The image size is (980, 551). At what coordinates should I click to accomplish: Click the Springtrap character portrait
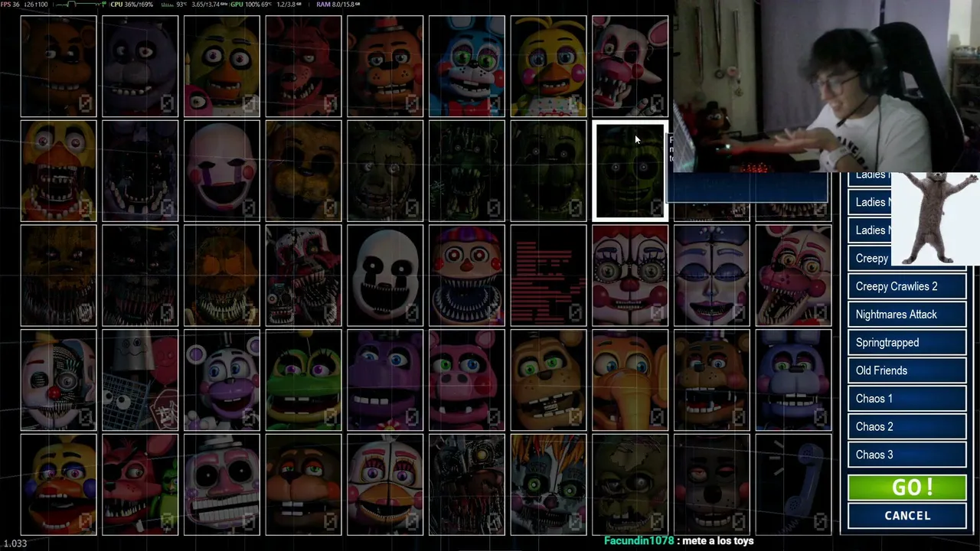coord(385,171)
